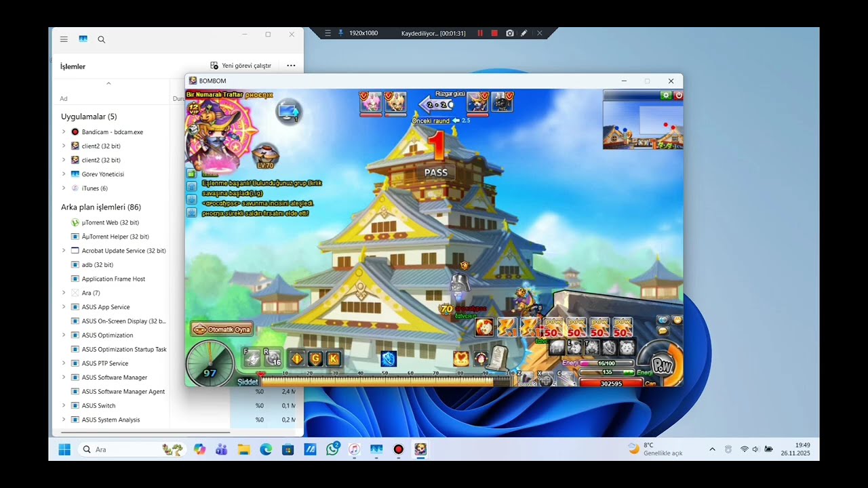Image resolution: width=868 pixels, height=488 pixels.
Task: Expand the Ara (7) process group
Action: click(x=64, y=293)
